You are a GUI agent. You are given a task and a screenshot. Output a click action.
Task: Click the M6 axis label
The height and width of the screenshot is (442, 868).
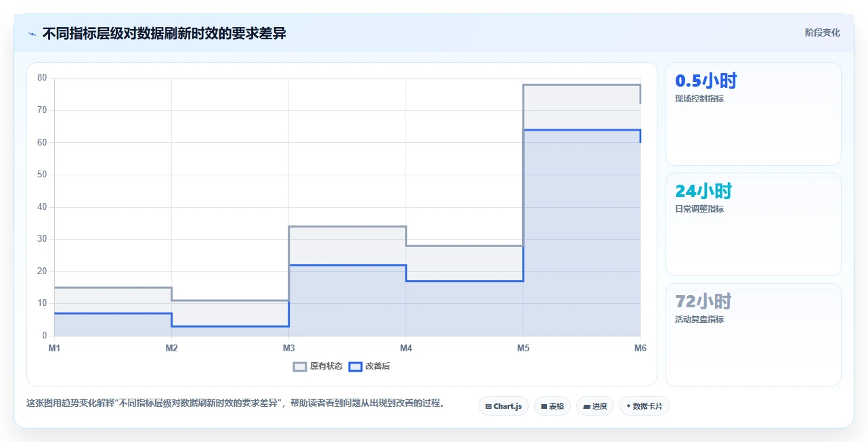coord(641,348)
